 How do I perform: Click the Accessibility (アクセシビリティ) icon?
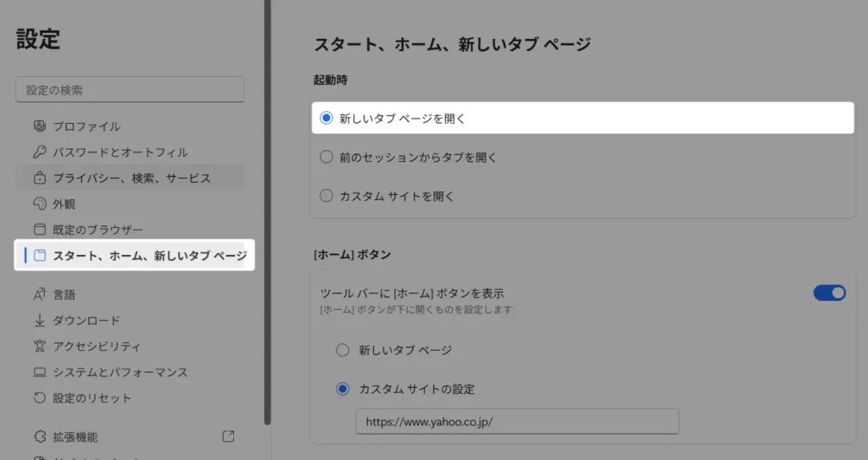(x=39, y=346)
